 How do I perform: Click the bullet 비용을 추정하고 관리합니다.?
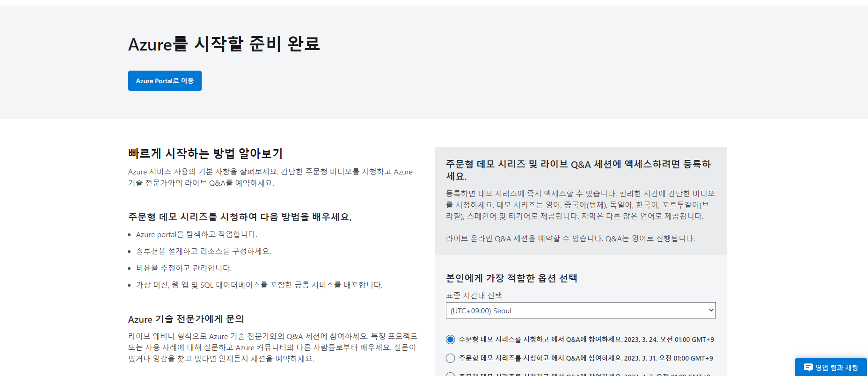[184, 268]
